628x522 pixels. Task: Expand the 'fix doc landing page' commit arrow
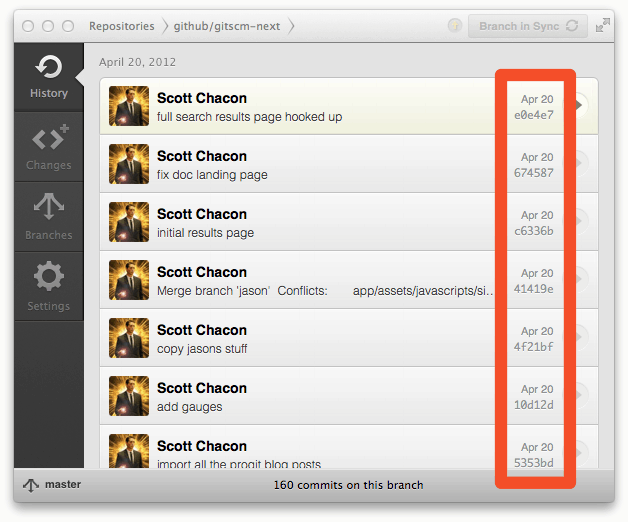click(578, 163)
